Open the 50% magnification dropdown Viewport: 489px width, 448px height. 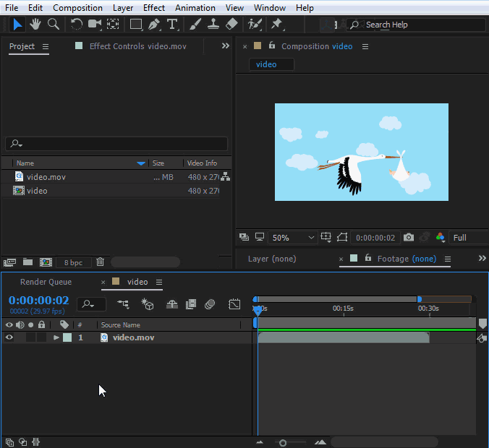[293, 238]
